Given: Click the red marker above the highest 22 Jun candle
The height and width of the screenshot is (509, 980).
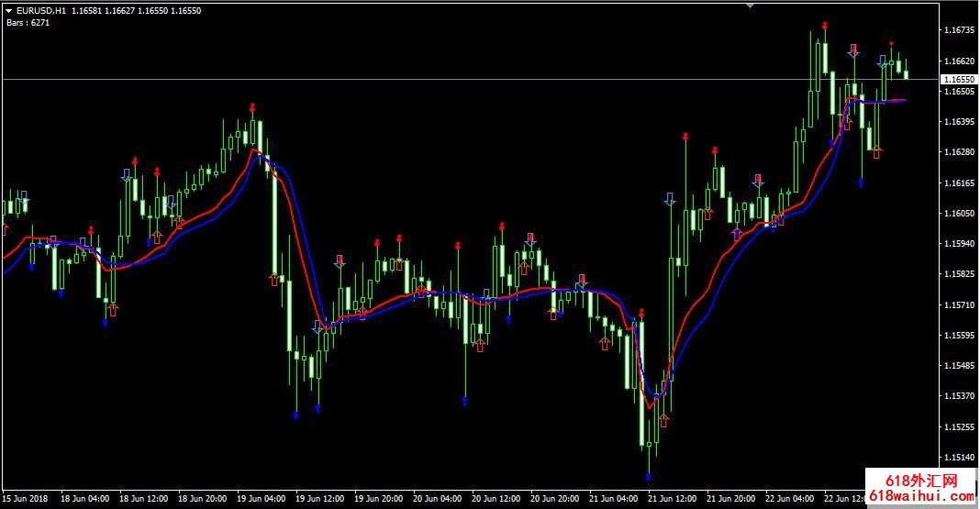Looking at the screenshot, I should (x=825, y=26).
